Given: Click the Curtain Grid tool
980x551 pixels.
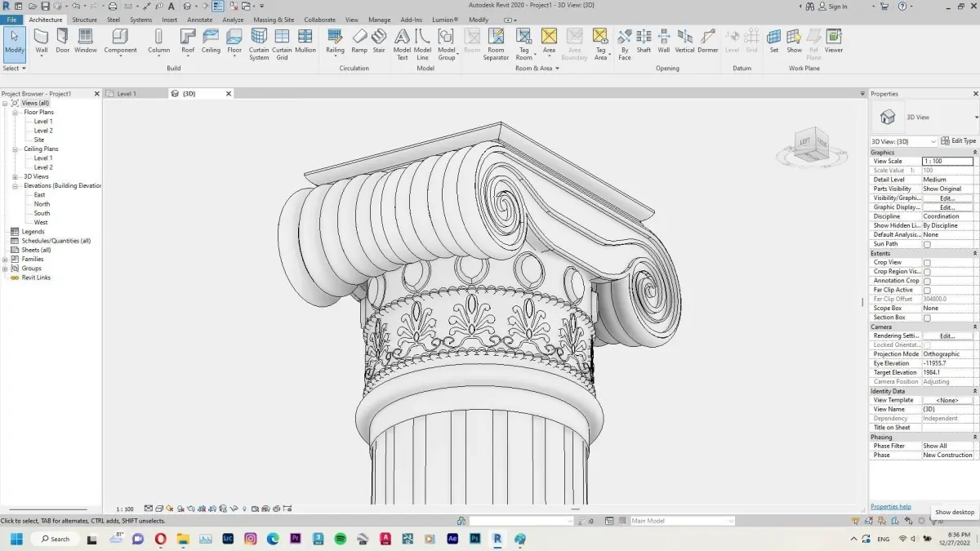Looking at the screenshot, I should coord(282,44).
